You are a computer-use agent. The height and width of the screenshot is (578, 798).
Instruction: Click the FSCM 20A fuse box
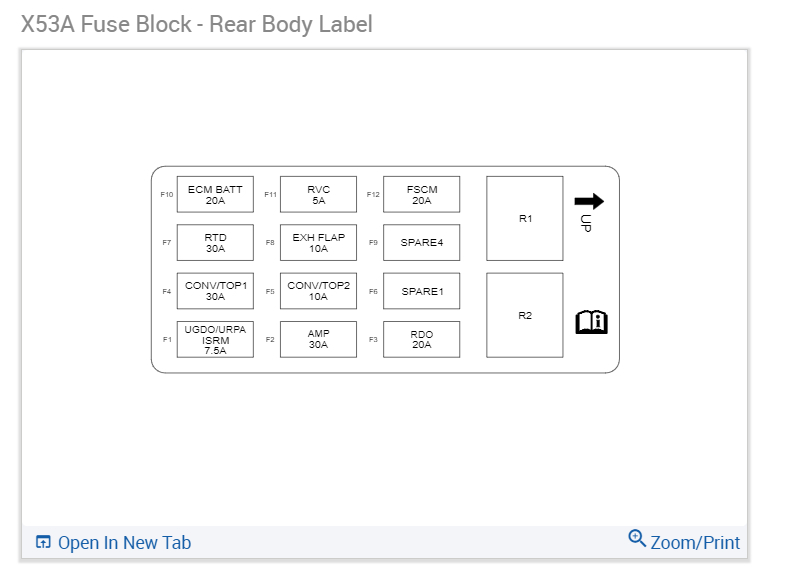click(421, 194)
